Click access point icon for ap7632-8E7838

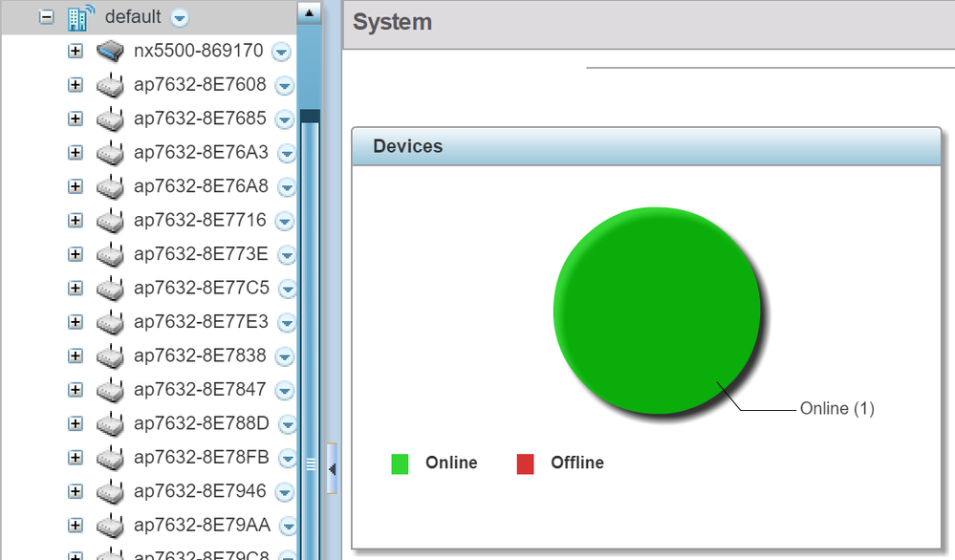coord(110,356)
